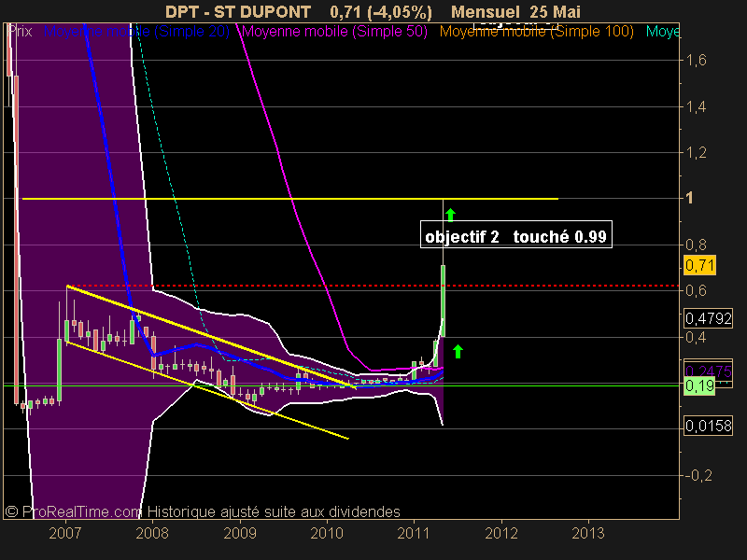
Task: Click the "0,4" price axis label
Action: point(696,337)
